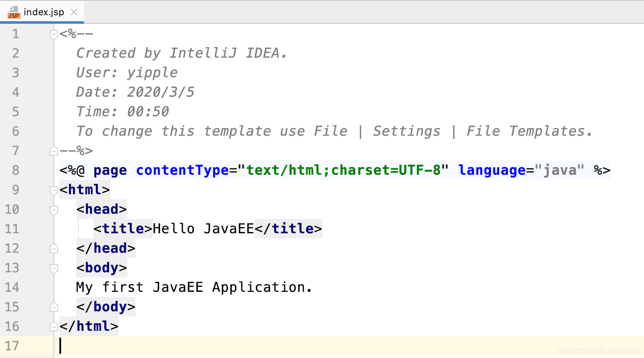Click line number 14 in the gutter

[12, 287]
